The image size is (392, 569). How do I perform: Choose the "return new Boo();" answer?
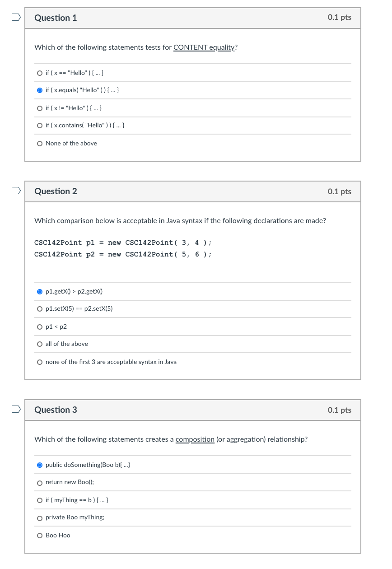click(40, 482)
